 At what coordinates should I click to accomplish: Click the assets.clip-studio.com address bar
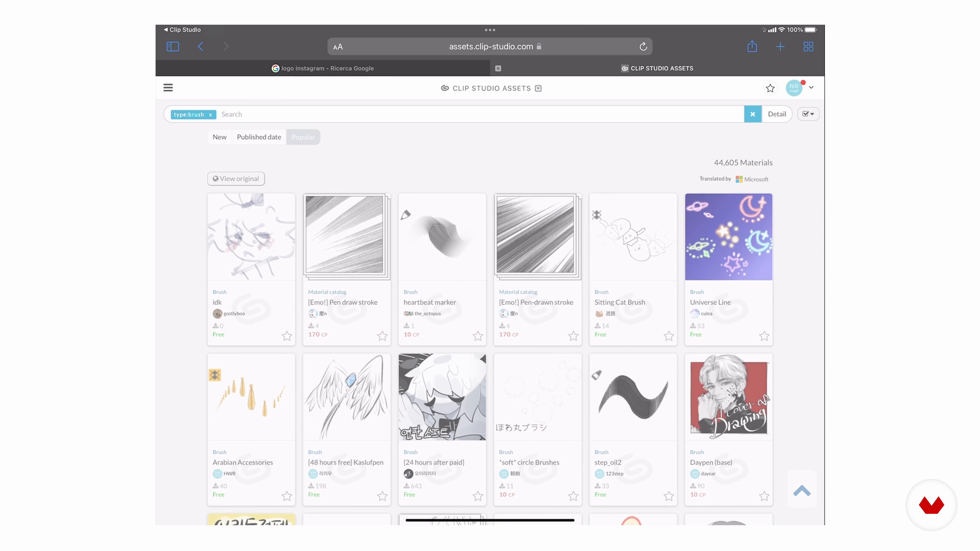pos(490,46)
